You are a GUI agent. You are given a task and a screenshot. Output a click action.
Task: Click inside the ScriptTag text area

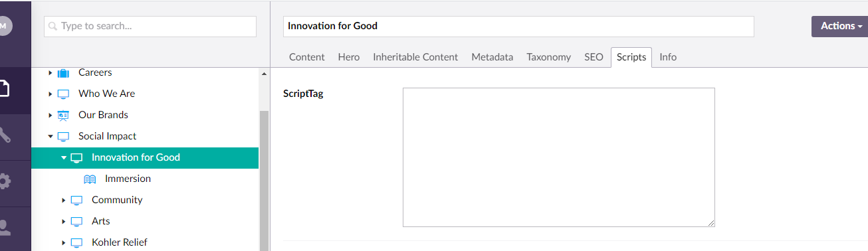(x=559, y=157)
